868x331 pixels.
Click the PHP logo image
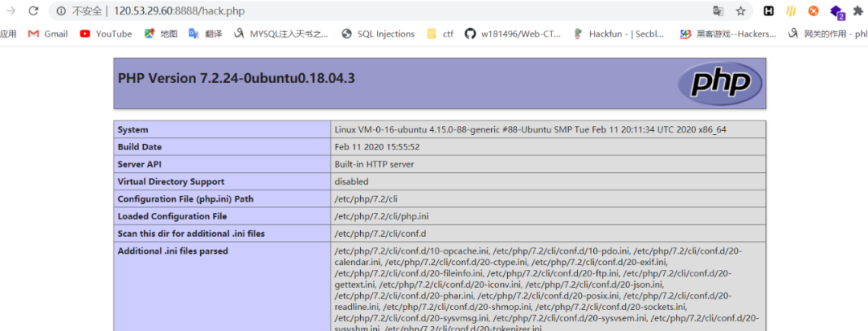(719, 84)
